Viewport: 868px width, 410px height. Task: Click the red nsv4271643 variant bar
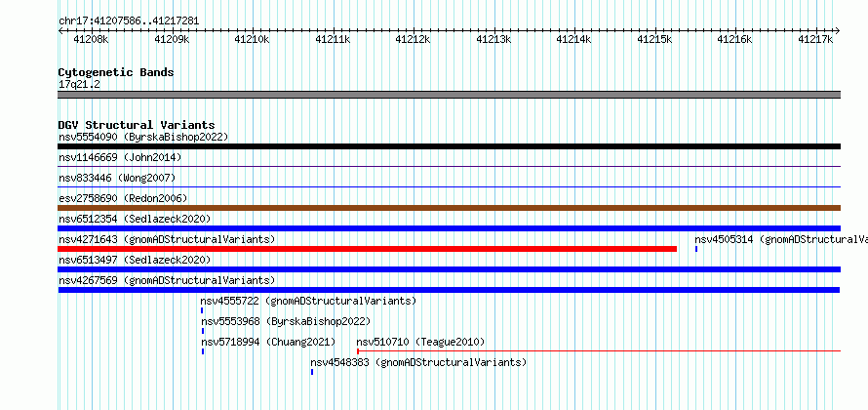pos(367,249)
